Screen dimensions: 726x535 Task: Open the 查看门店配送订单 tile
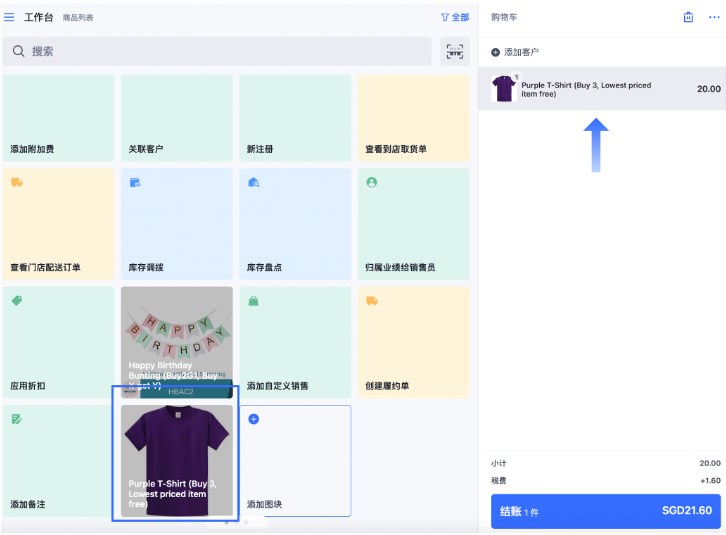[x=58, y=224]
